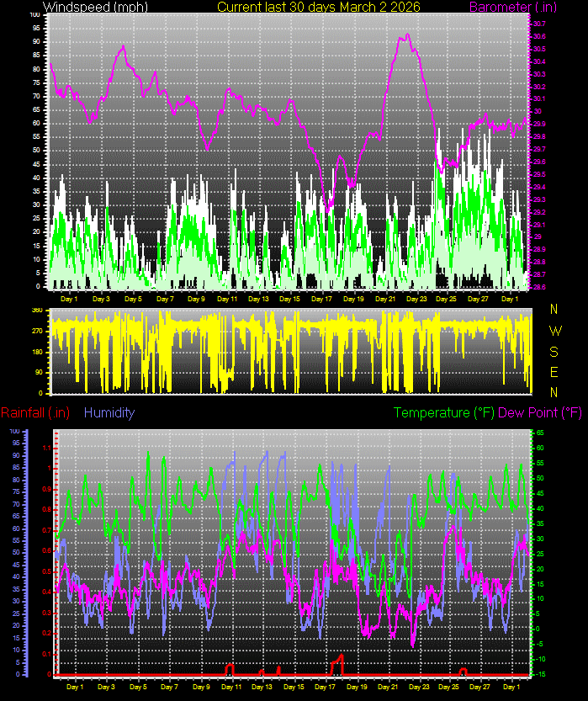Select Day 9 on the bottom chart axis

click(201, 688)
